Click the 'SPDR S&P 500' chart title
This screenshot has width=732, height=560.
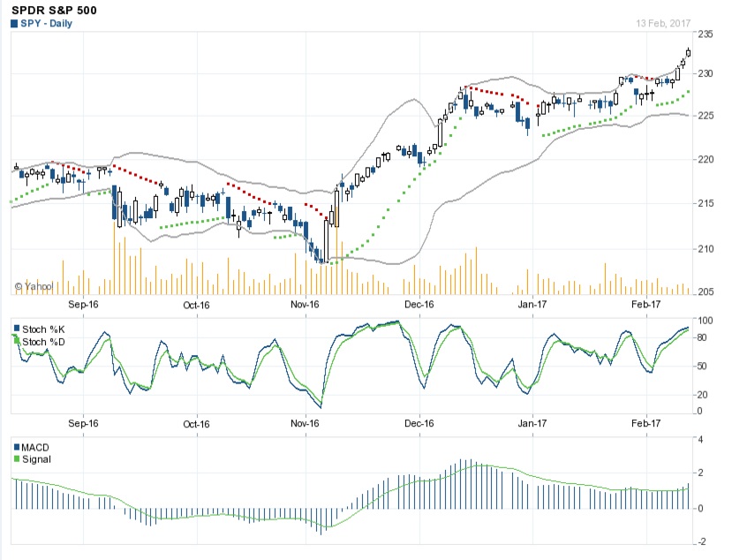(54, 10)
